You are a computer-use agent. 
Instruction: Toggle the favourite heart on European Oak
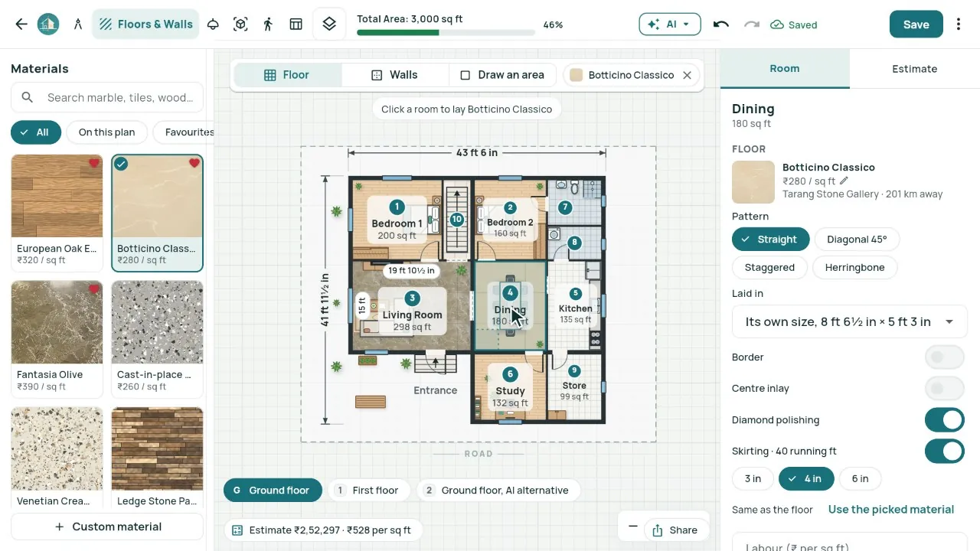tap(94, 163)
